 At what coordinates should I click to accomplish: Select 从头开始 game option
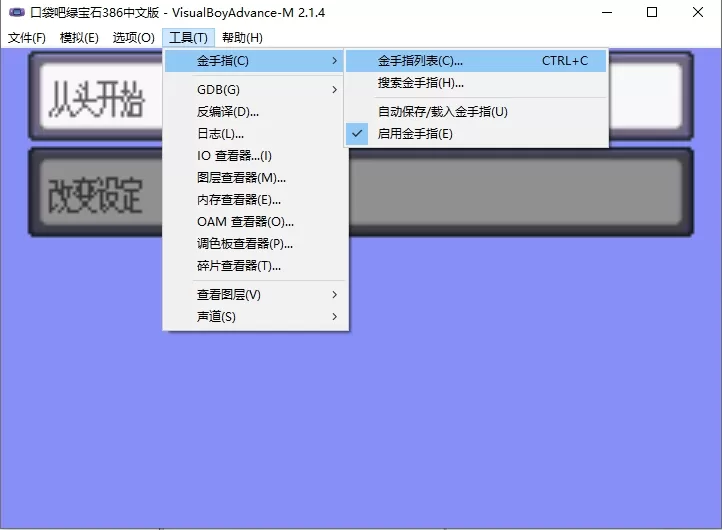96,97
